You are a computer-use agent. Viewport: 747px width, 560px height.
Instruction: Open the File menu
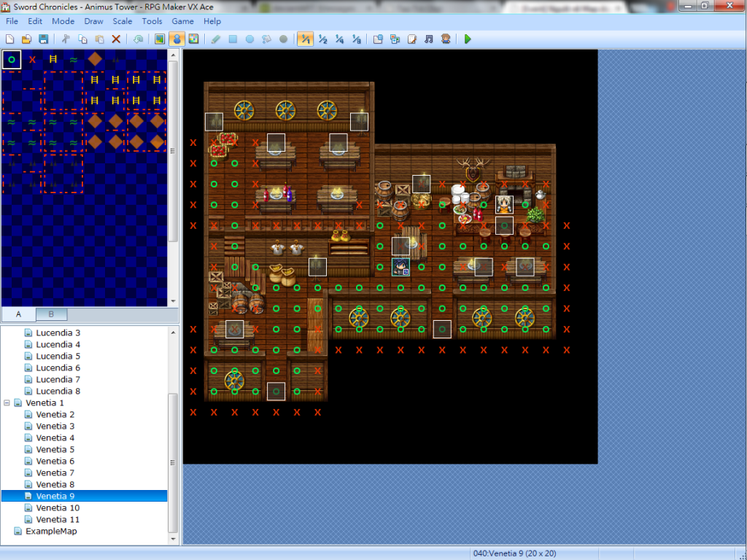click(12, 21)
